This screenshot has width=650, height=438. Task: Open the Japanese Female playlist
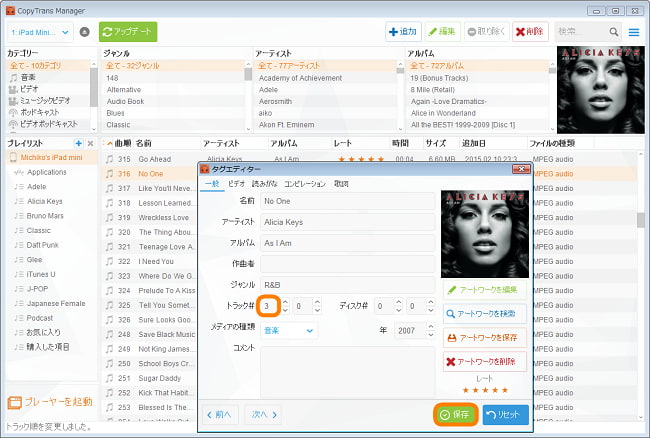[56, 303]
